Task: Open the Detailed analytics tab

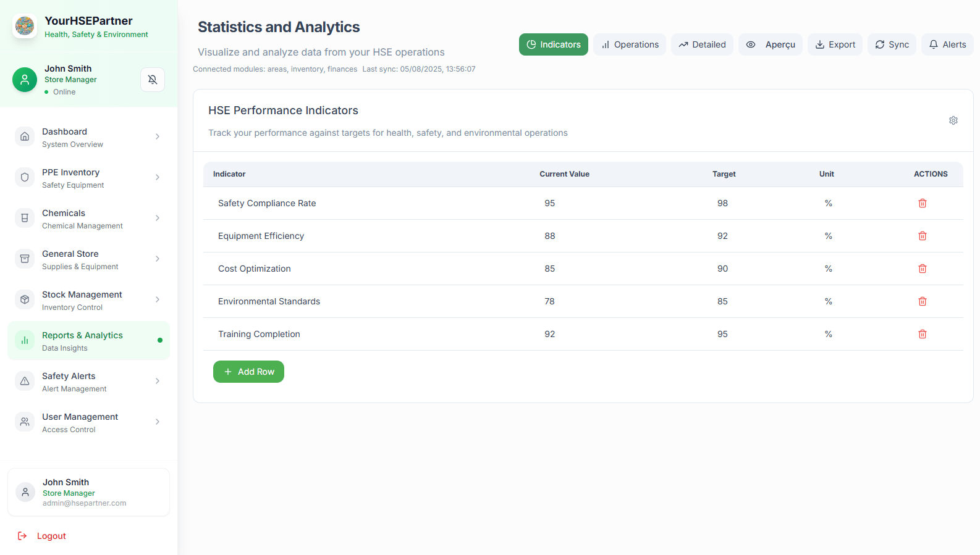Action: coord(702,44)
